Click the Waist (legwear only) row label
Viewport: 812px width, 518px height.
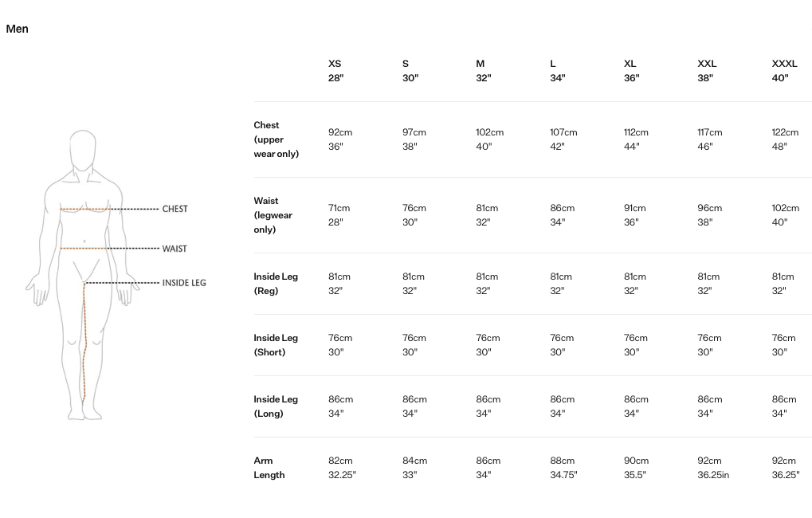click(273, 215)
